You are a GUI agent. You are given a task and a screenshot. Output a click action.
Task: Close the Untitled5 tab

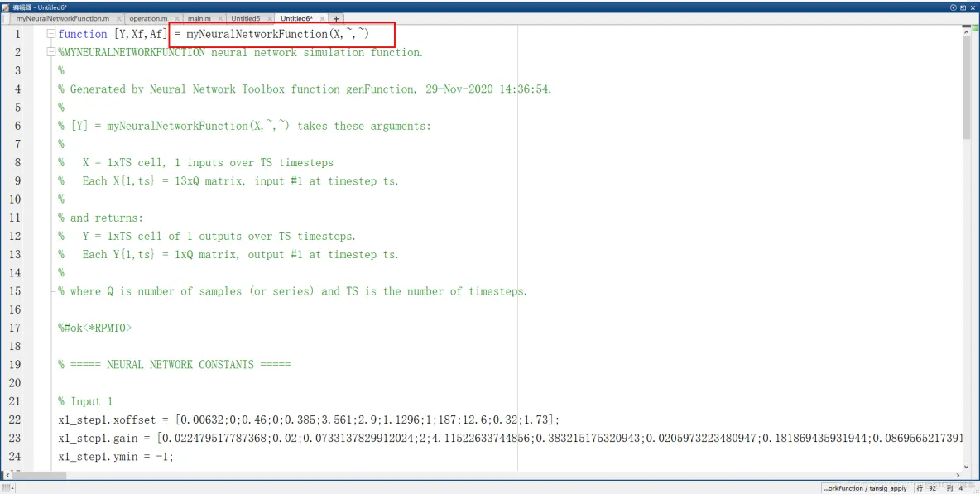tap(269, 19)
